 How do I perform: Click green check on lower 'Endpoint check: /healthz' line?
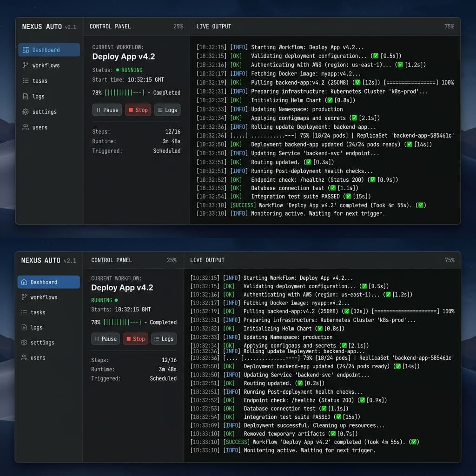[362, 400]
